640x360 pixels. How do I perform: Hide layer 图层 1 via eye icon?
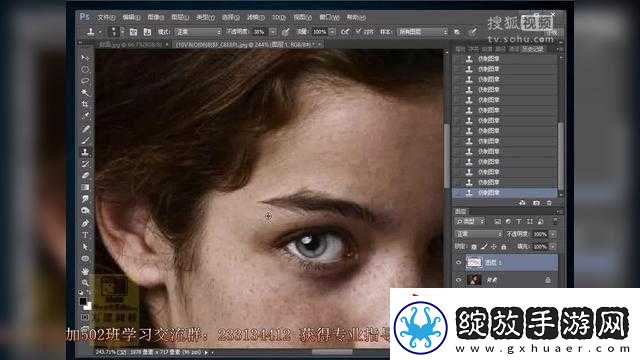[459, 262]
